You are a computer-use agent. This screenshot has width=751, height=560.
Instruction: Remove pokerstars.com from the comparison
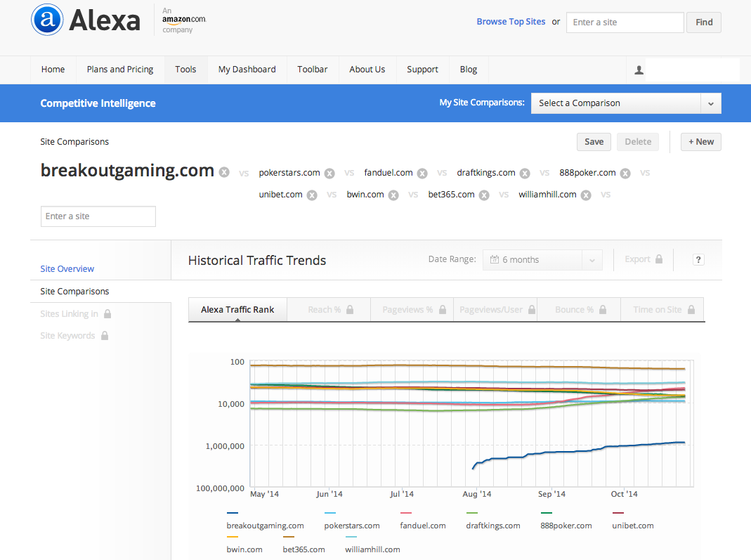tap(329, 174)
